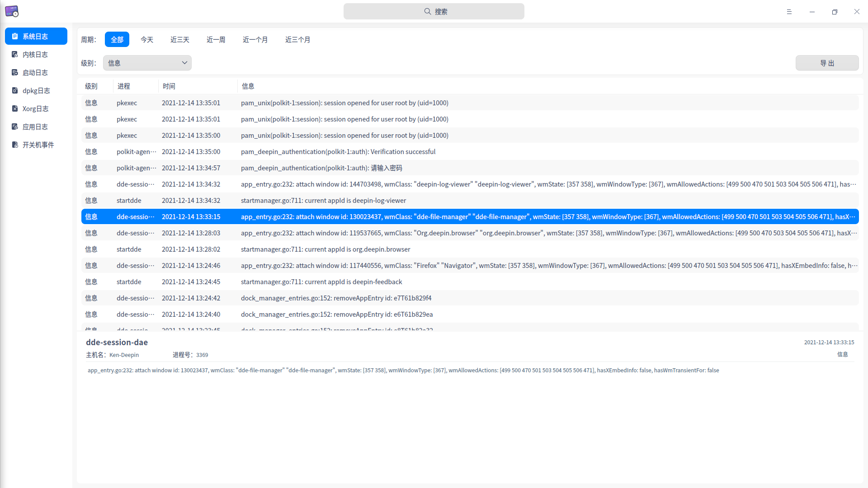This screenshot has width=868, height=488.
Task: Click the log viewer app icon in the title bar
Action: (12, 11)
